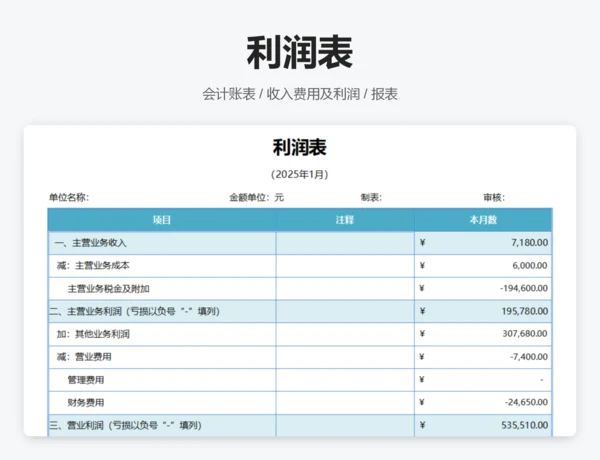Select the 报表 breadcrumb text

[x=384, y=94]
